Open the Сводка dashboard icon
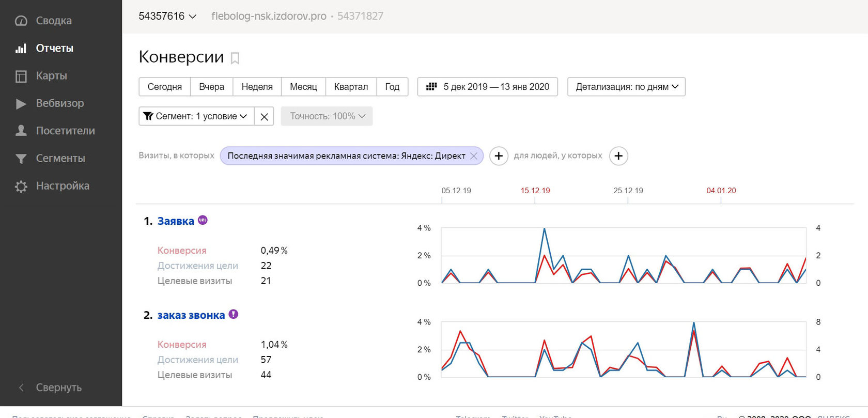 [x=21, y=21]
